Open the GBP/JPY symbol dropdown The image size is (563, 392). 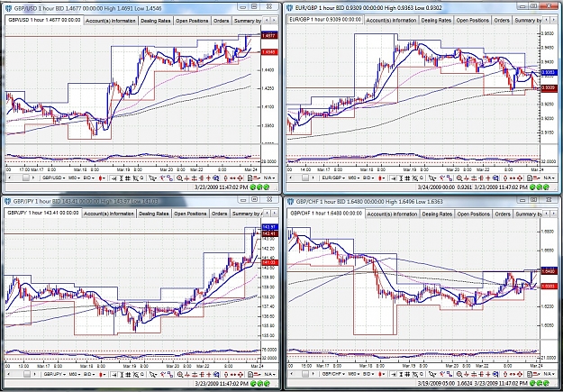click(x=55, y=374)
